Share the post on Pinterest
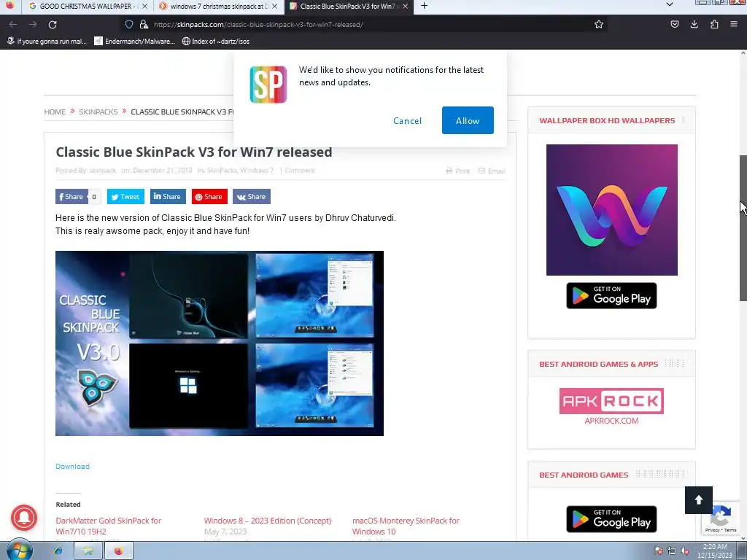This screenshot has width=747, height=560. (209, 197)
